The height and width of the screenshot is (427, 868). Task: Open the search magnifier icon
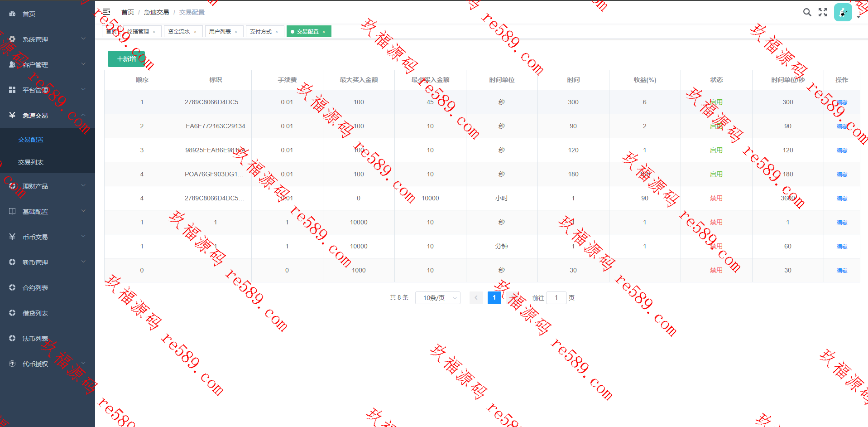[x=807, y=12]
